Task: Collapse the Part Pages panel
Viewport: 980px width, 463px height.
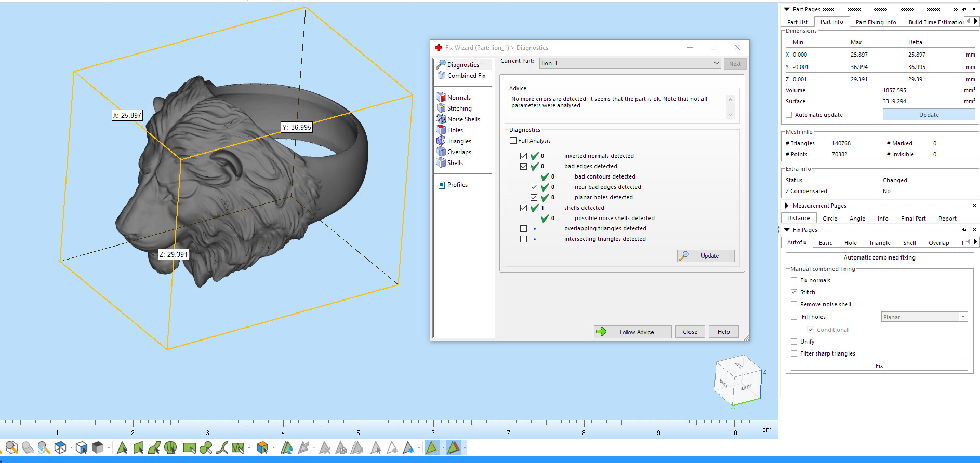Action: (x=787, y=9)
